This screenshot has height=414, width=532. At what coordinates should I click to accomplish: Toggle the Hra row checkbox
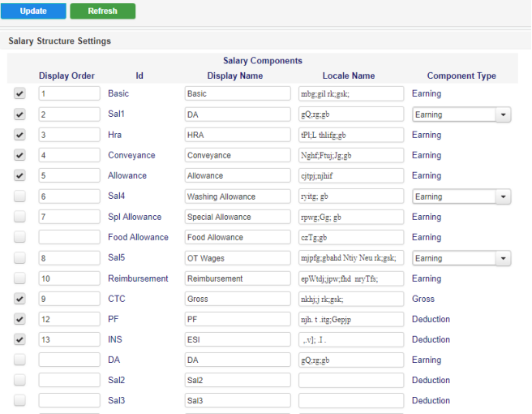(x=19, y=135)
